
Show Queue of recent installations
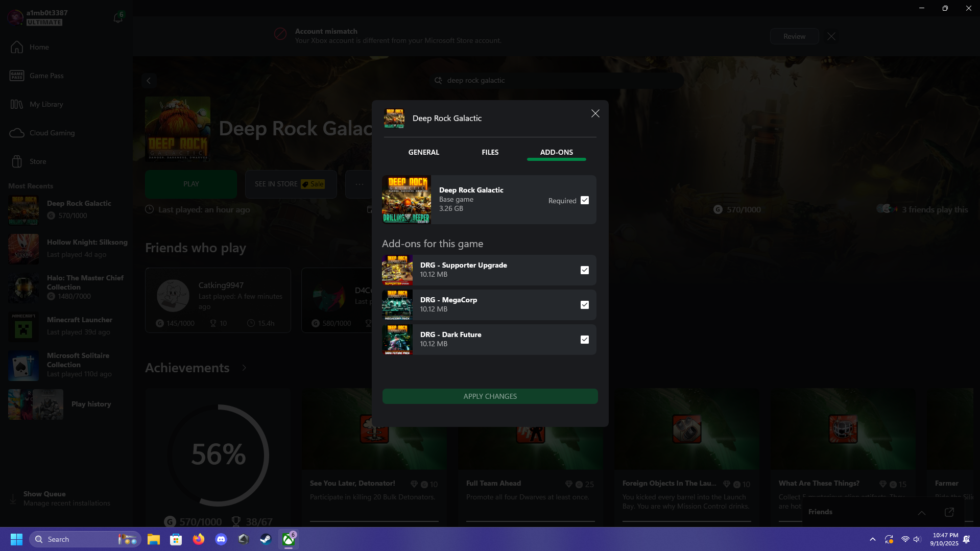pos(61,498)
